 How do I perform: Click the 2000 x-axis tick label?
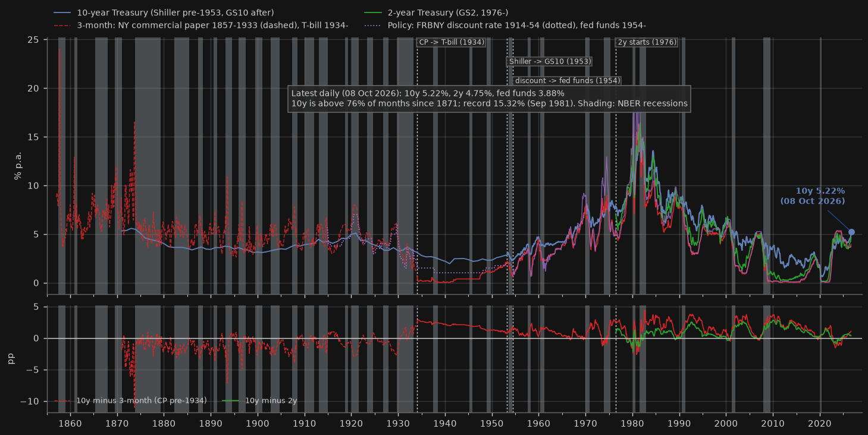click(726, 423)
